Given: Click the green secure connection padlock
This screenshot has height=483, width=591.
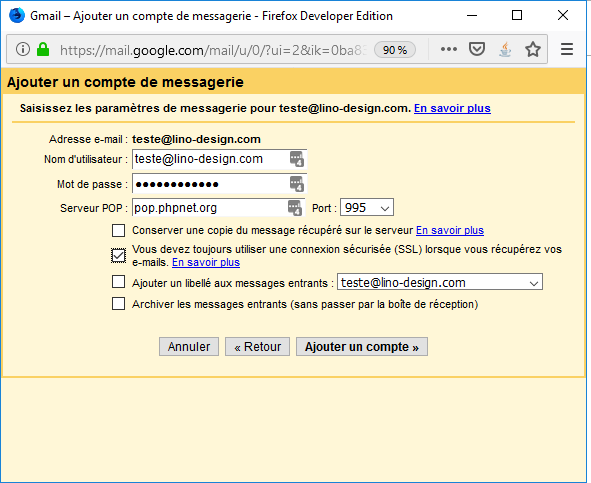Looking at the screenshot, I should (x=43, y=49).
